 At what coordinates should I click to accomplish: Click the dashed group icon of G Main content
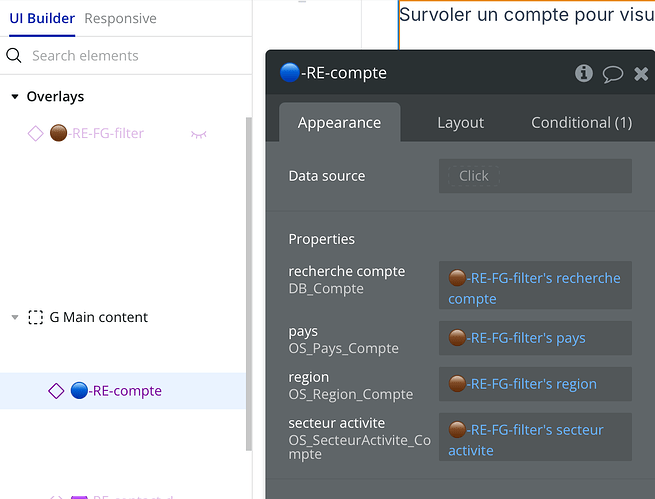pos(36,317)
